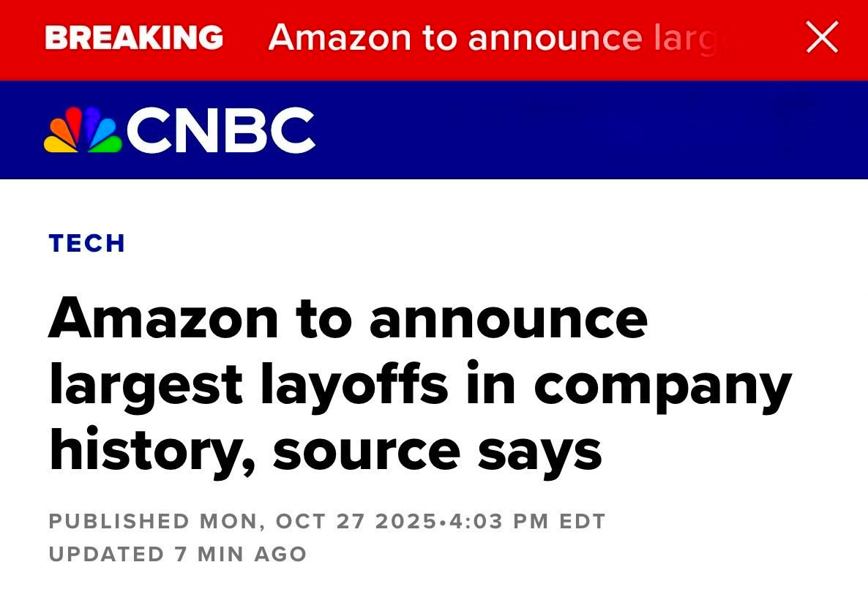Open the Amazon layoffs article headline

419,381
